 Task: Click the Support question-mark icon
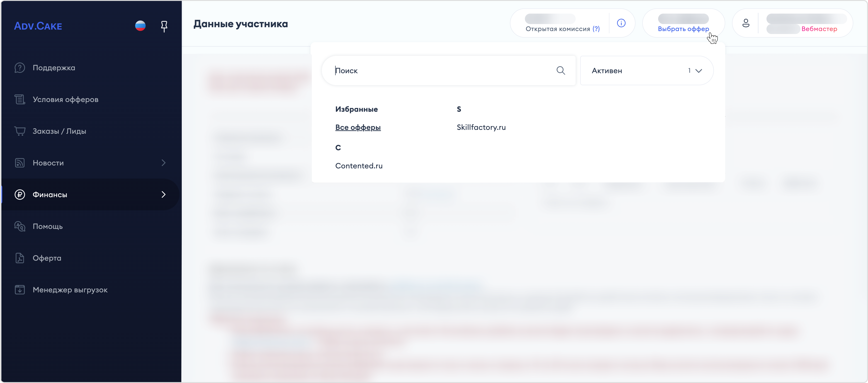[20, 68]
